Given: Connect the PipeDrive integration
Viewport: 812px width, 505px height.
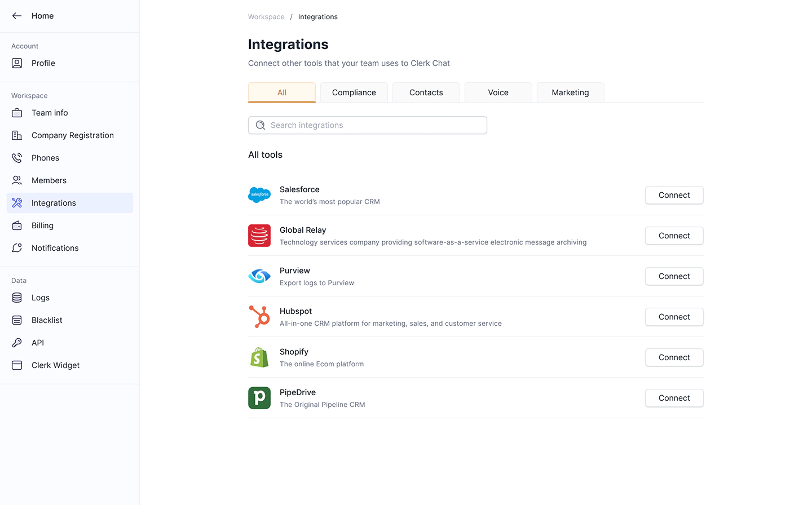Looking at the screenshot, I should (674, 398).
